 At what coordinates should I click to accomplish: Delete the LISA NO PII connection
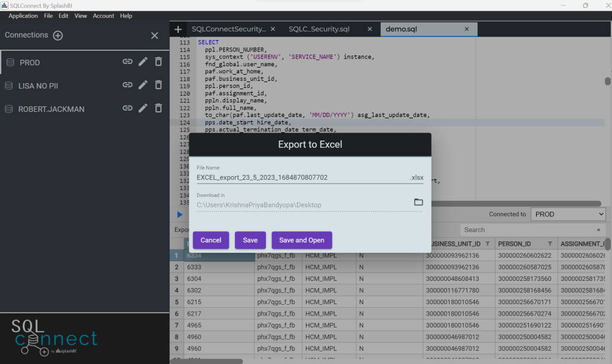point(158,85)
